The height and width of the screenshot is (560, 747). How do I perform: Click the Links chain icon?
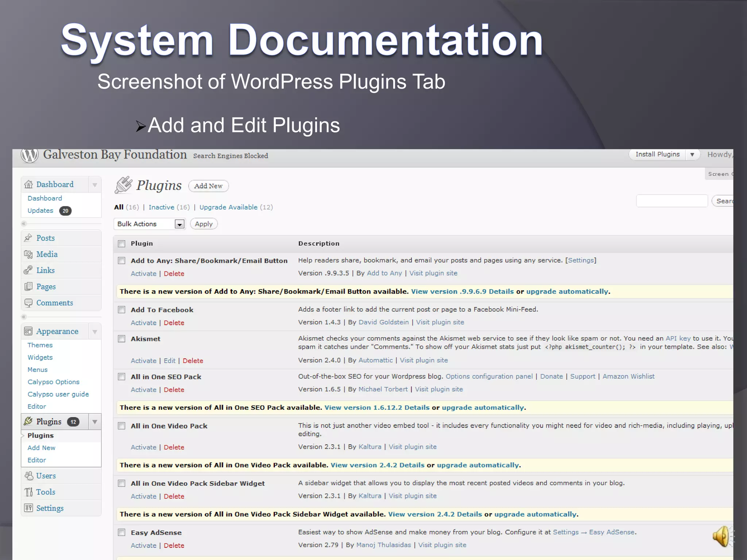28,270
